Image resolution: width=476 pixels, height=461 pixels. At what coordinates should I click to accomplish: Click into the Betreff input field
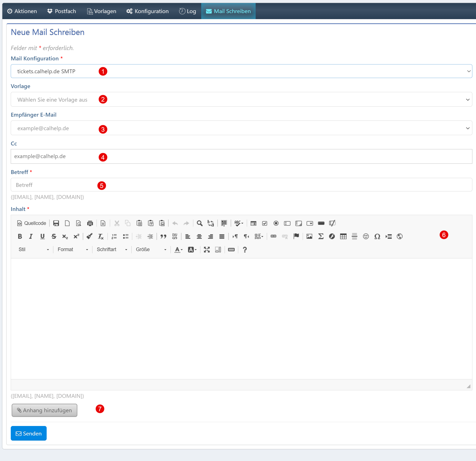pyautogui.click(x=241, y=185)
